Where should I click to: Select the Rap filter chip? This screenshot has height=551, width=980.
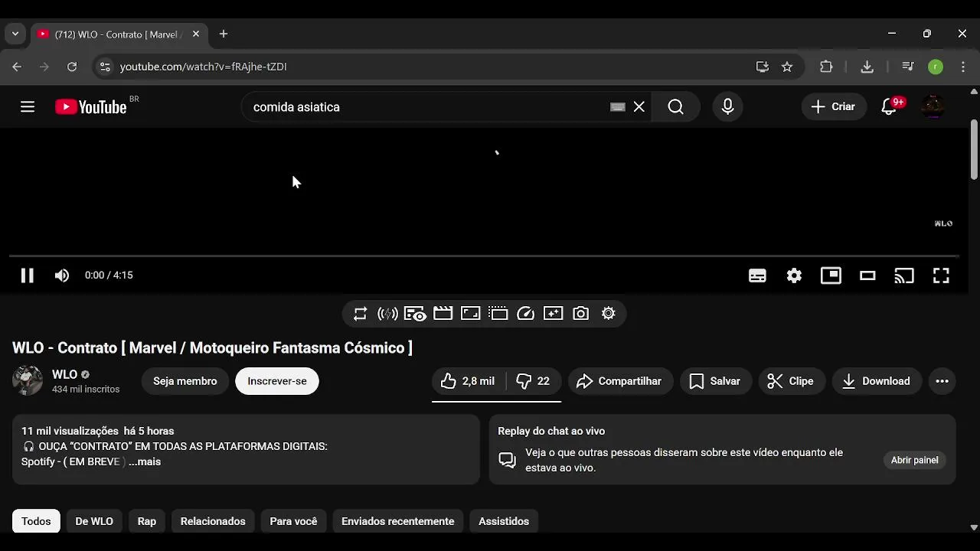(147, 521)
